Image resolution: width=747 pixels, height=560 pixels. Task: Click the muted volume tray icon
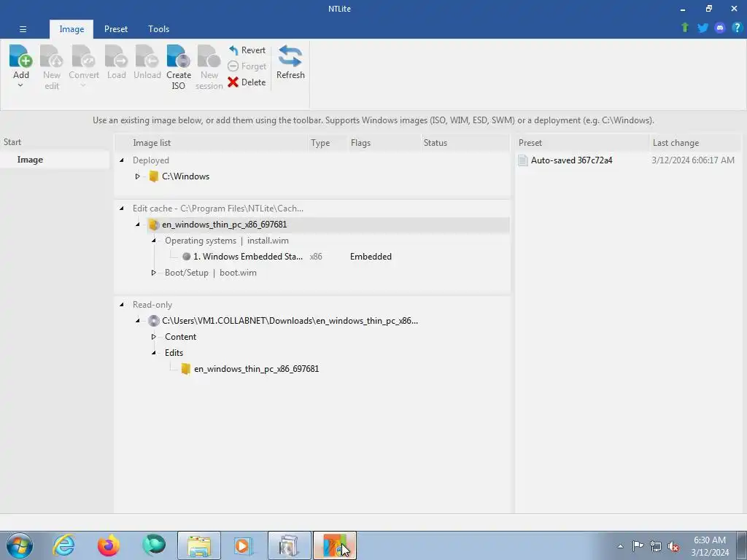tap(673, 547)
